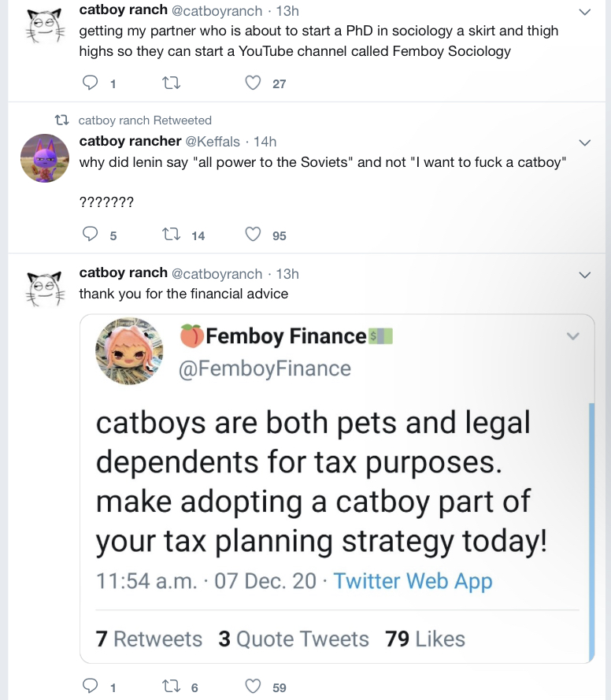This screenshot has height=700, width=611.
Task: Like the tweet with 27 likes
Action: pyautogui.click(x=253, y=83)
